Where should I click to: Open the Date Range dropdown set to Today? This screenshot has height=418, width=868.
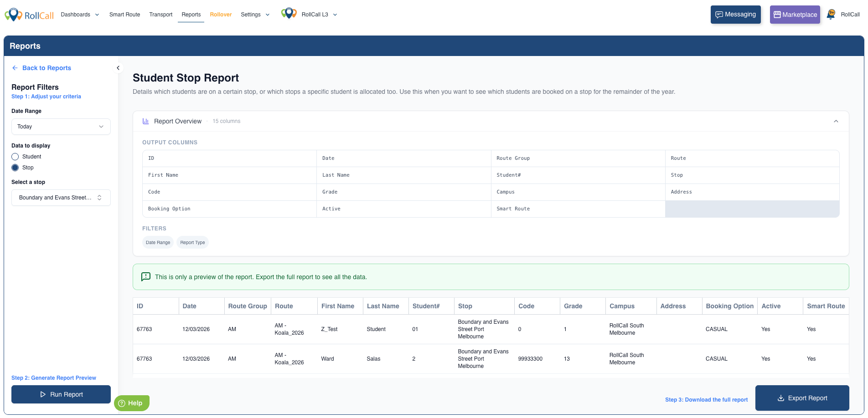coord(61,127)
